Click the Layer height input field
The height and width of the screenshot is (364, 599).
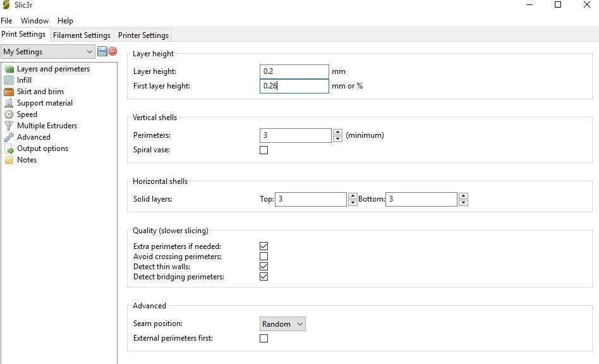pyautogui.click(x=294, y=71)
